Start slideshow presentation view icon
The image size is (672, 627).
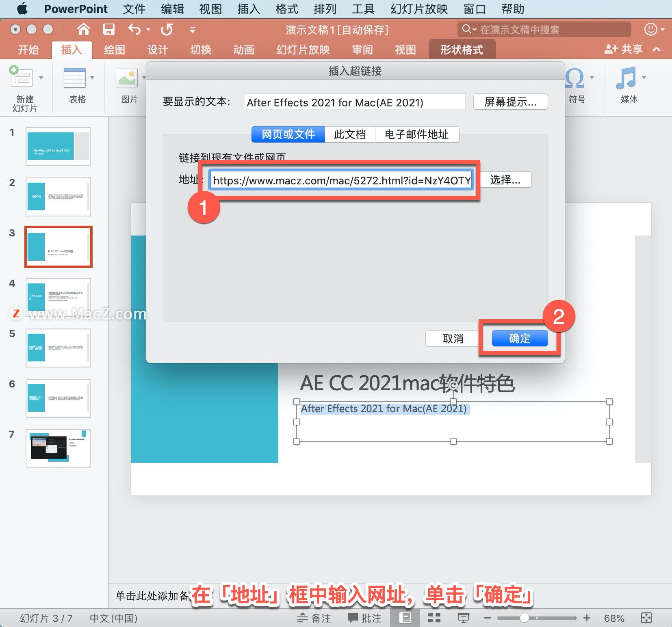[x=464, y=618]
